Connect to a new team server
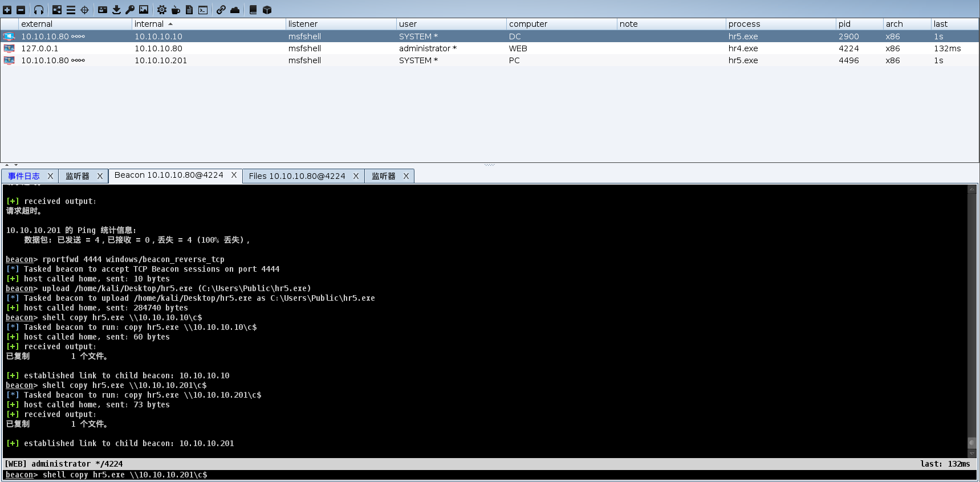The width and height of the screenshot is (980, 482). click(x=7, y=10)
